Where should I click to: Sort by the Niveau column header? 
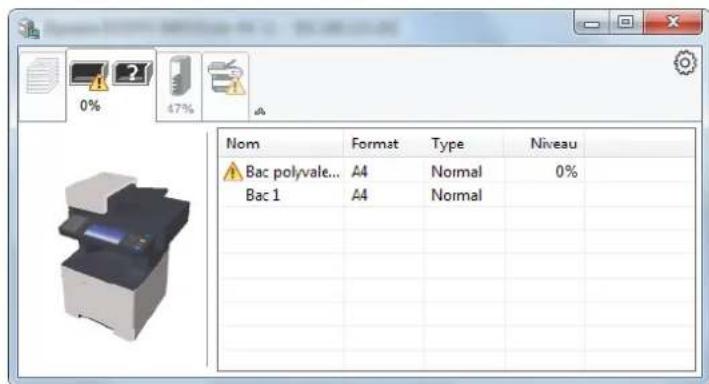544,144
